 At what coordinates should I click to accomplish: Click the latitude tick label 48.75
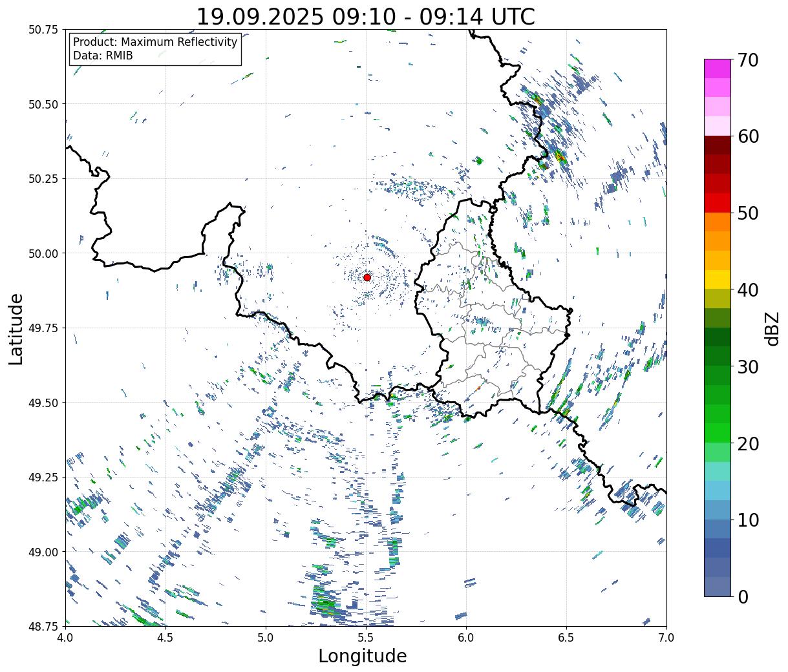coord(43,626)
